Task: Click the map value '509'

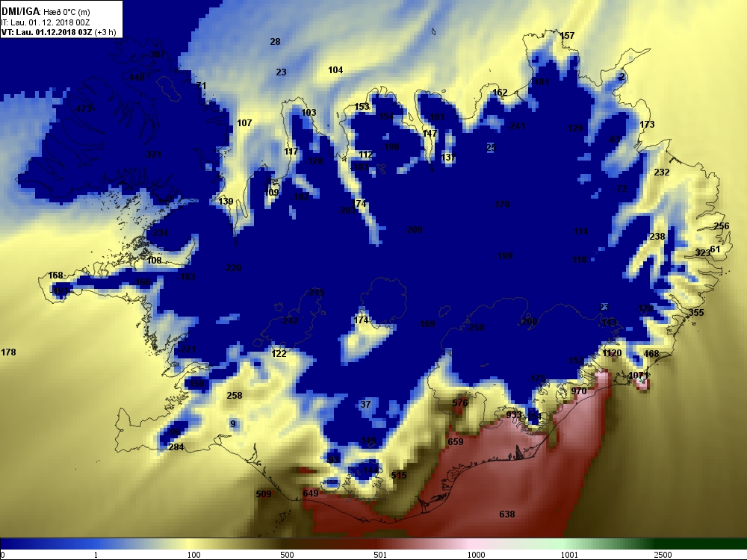Action: pos(264,494)
